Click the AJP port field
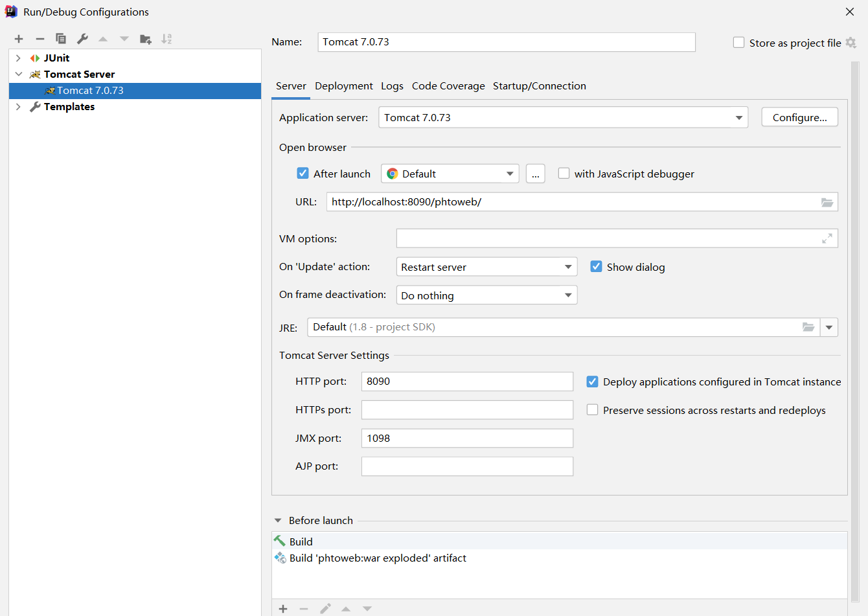Screen dimensions: 868x616 tap(467, 466)
